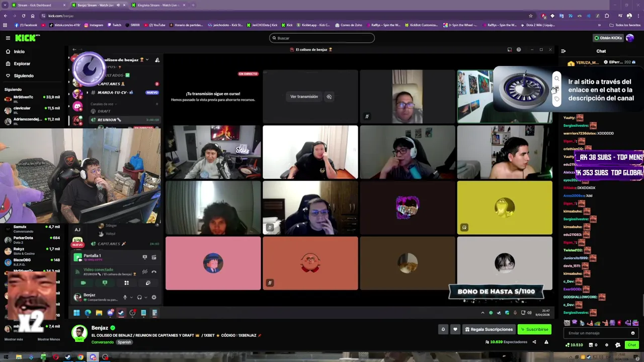Open the user profile avatar menu

pyautogui.click(x=630, y=38)
